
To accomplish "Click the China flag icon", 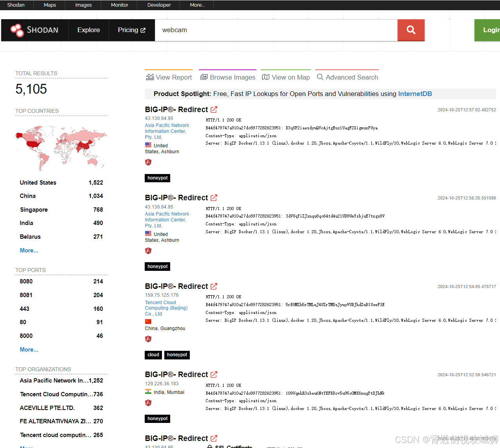I will coord(148,322).
